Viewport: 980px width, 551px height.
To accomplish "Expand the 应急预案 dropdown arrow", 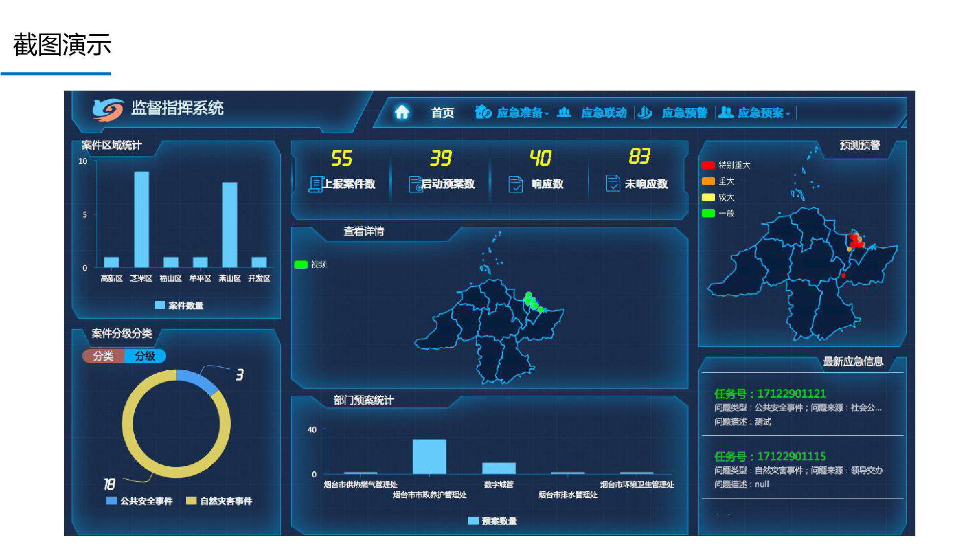I will 787,114.
